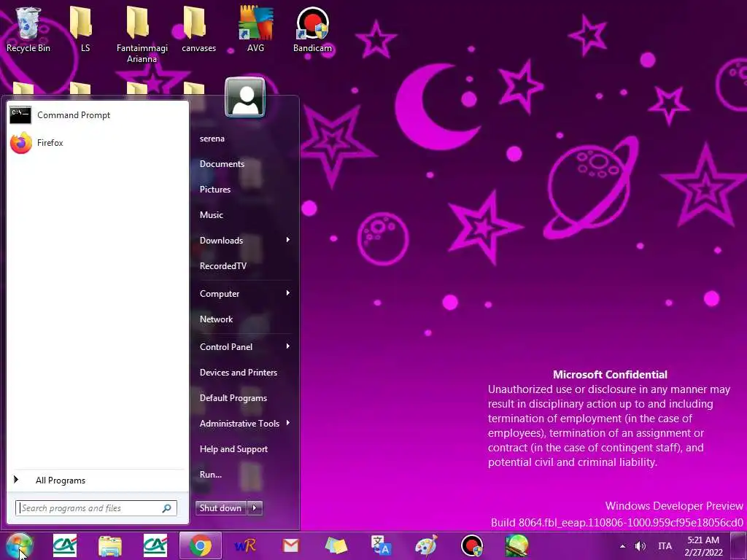This screenshot has height=560, width=747.
Task: Click the Shut down button
Action: (x=221, y=508)
